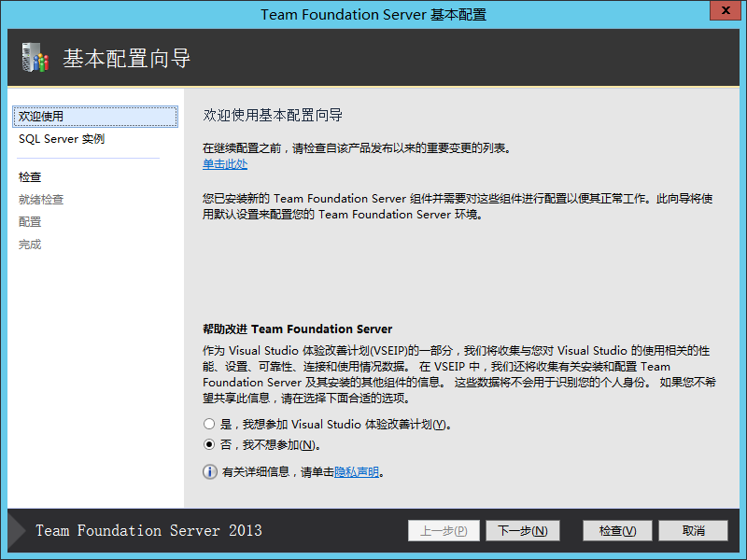Select the 完成 step in sidebar
Image resolution: width=747 pixels, height=560 pixels.
30,245
